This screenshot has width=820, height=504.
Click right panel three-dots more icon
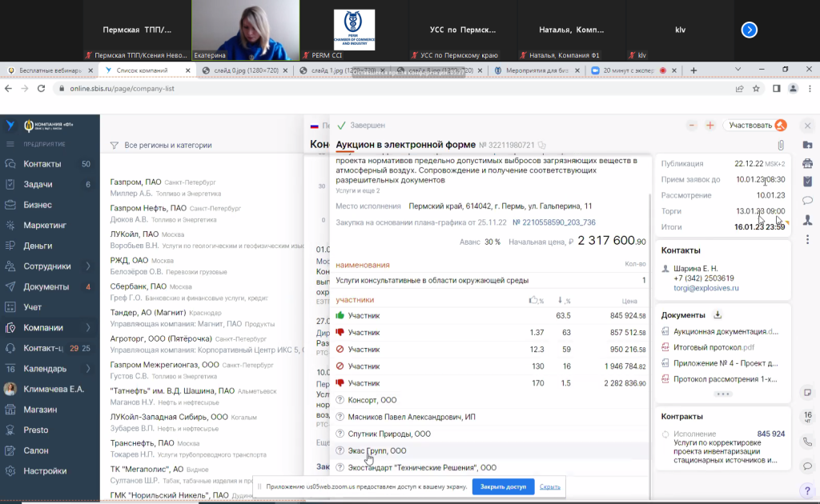pos(807,239)
